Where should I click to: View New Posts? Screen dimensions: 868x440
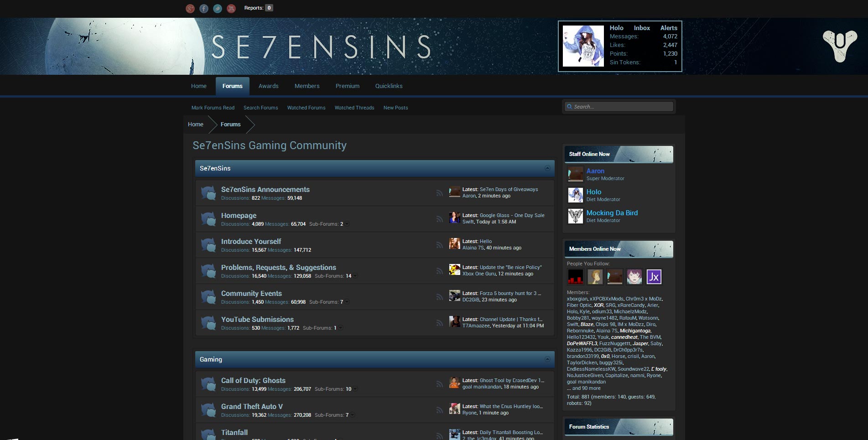(395, 108)
